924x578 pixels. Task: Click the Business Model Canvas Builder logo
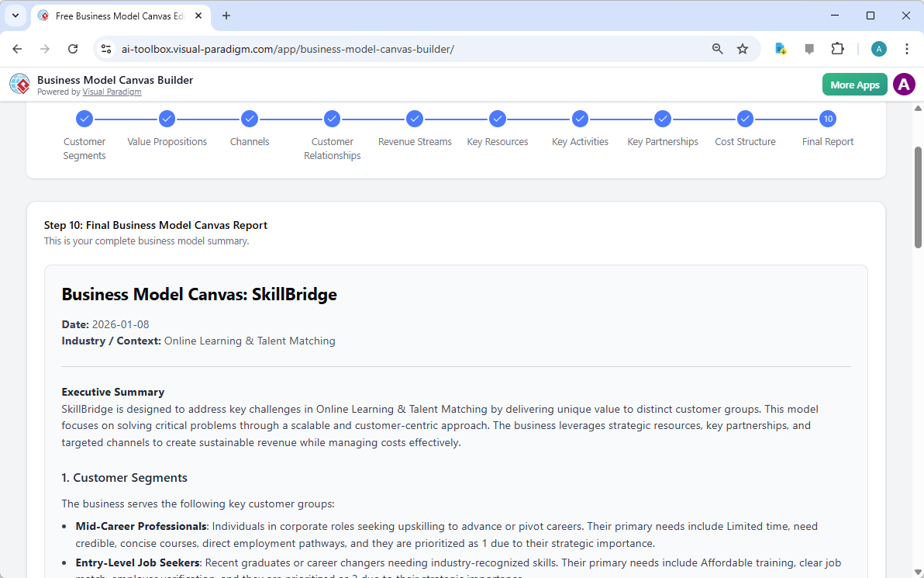(19, 84)
